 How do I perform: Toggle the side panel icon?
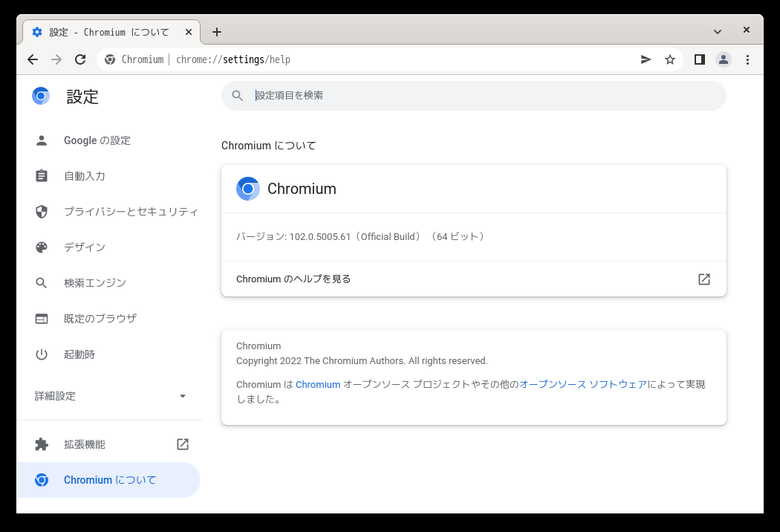pos(700,59)
